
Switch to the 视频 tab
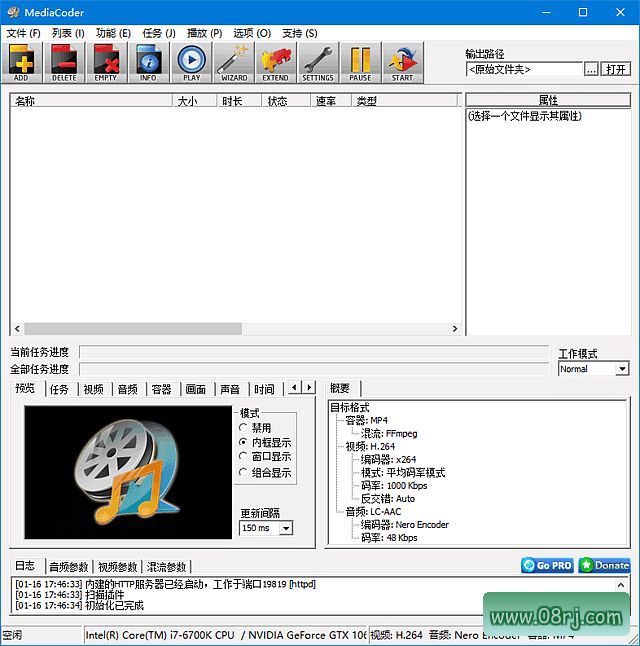coord(94,389)
